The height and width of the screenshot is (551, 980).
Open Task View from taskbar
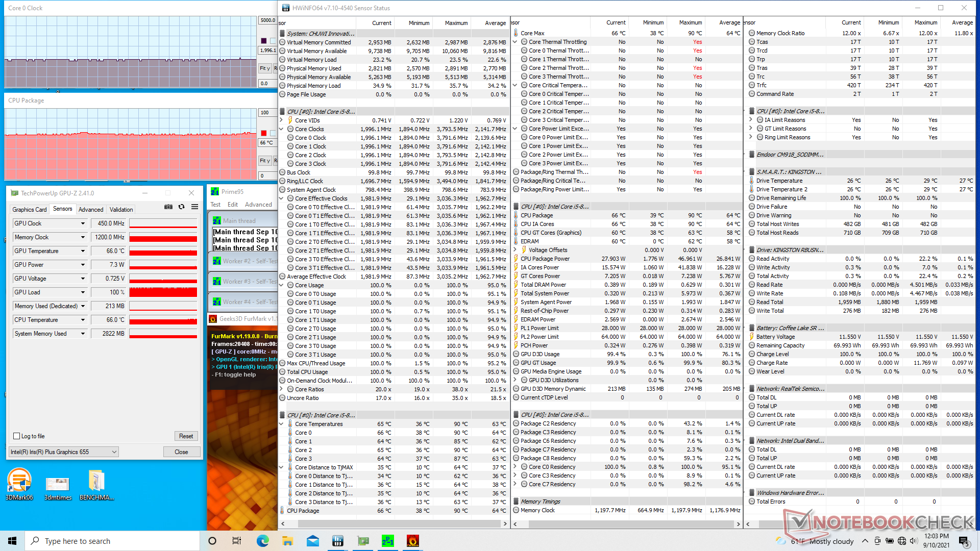pyautogui.click(x=237, y=541)
